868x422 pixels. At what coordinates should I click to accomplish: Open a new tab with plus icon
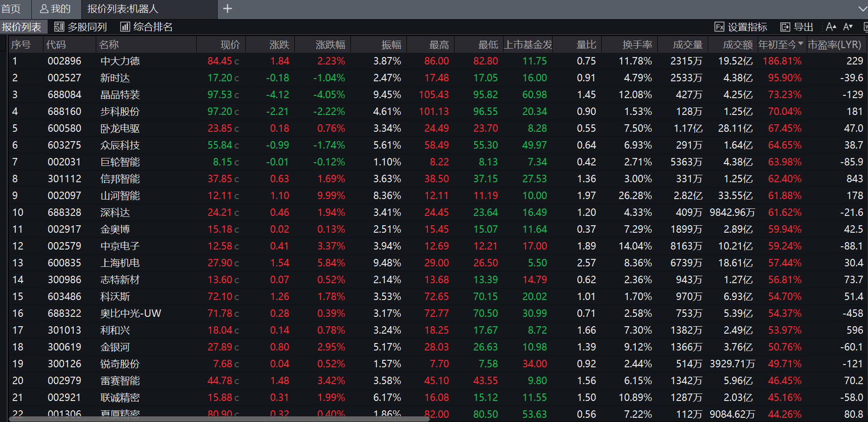click(228, 9)
